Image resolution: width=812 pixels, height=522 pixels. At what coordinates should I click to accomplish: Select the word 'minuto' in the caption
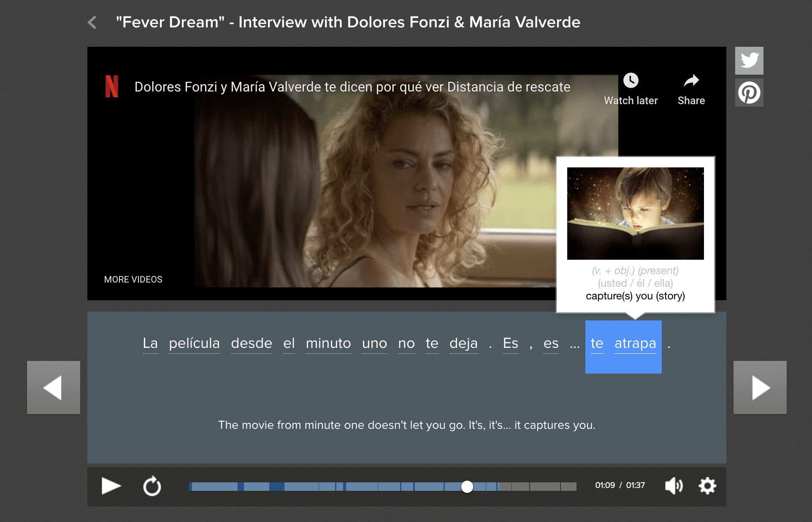click(x=328, y=344)
